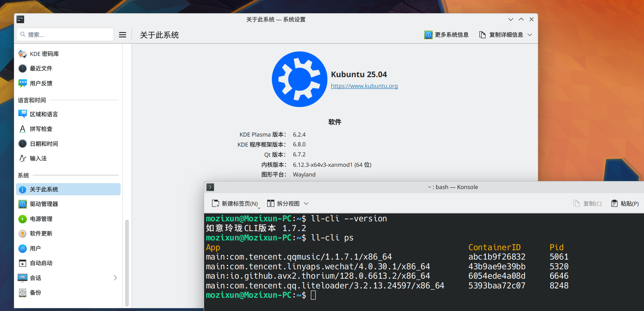Open the 软件更新 page

coord(68,234)
